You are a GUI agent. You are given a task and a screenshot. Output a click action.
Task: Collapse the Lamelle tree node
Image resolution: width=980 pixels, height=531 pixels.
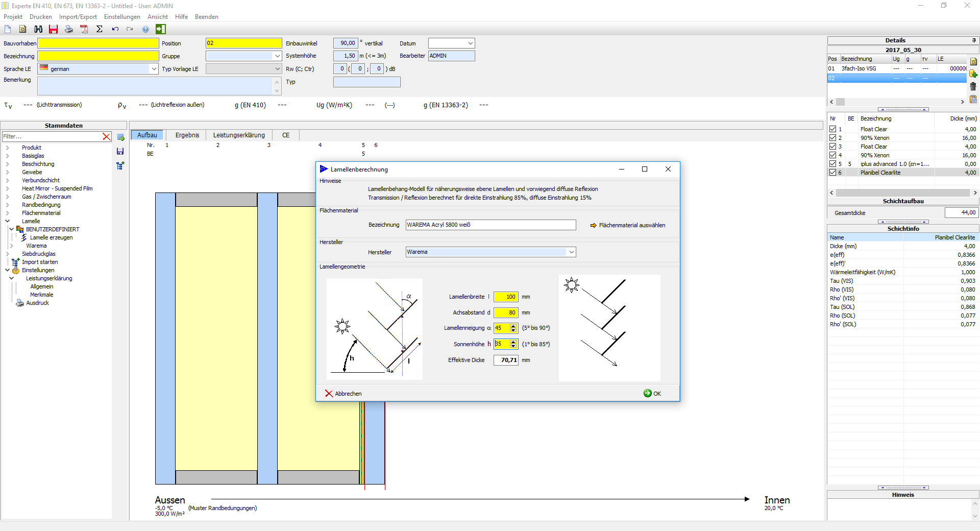point(7,221)
